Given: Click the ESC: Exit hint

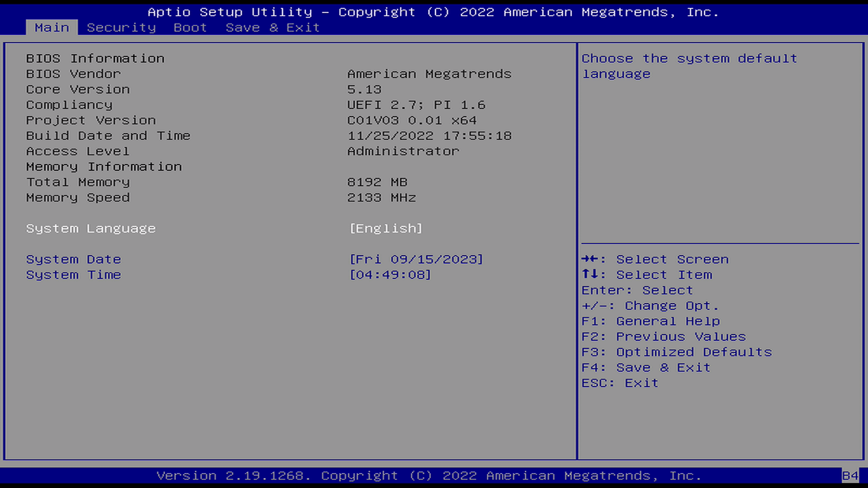Looking at the screenshot, I should click(x=620, y=383).
